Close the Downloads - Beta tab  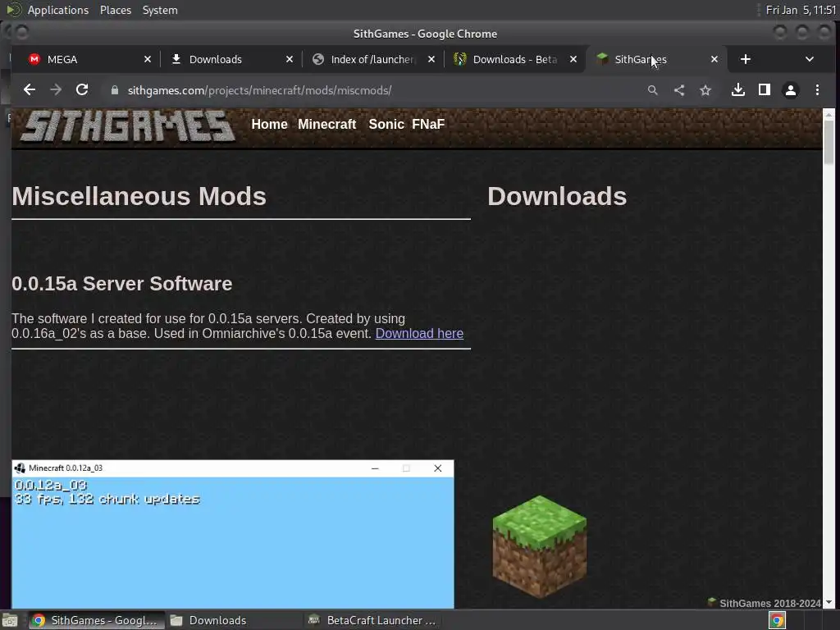pos(573,59)
